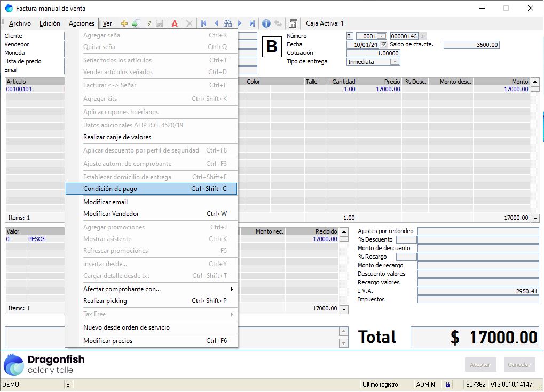Click the app icon in title bar
Viewport: 544px width, 392px height.
point(9,9)
